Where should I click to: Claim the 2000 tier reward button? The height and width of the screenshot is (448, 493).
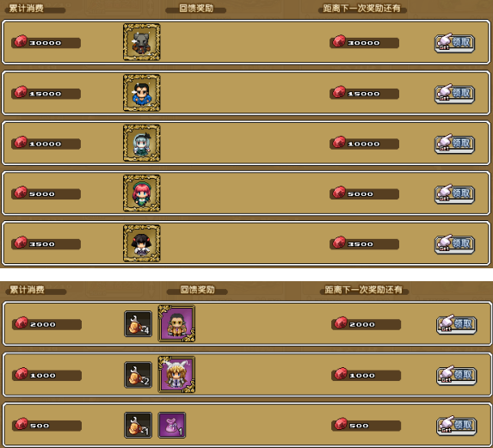point(457,324)
